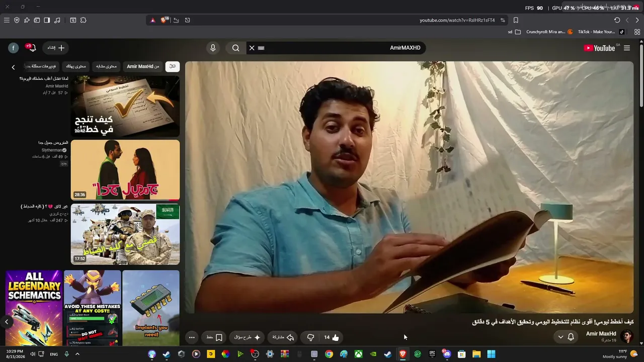This screenshot has height=362, width=644.
Task: Open Windows Start button in taskbar
Action: [x=491, y=354]
